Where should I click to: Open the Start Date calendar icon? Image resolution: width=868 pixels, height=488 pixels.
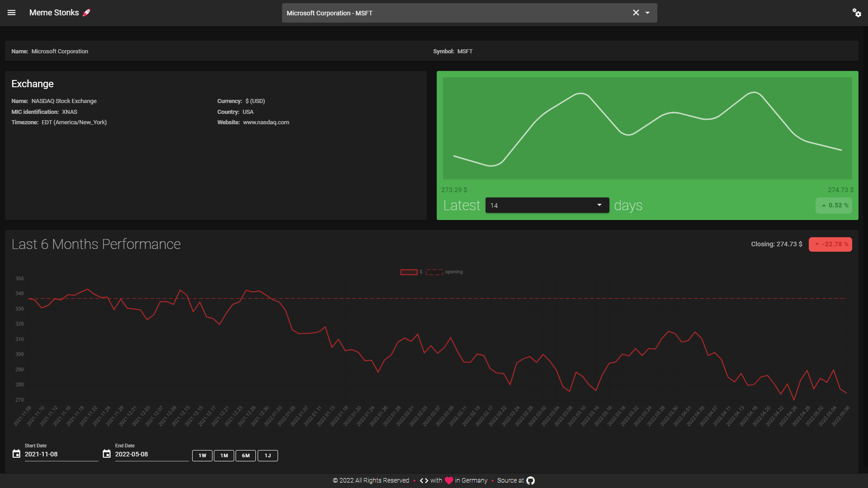[x=16, y=454]
